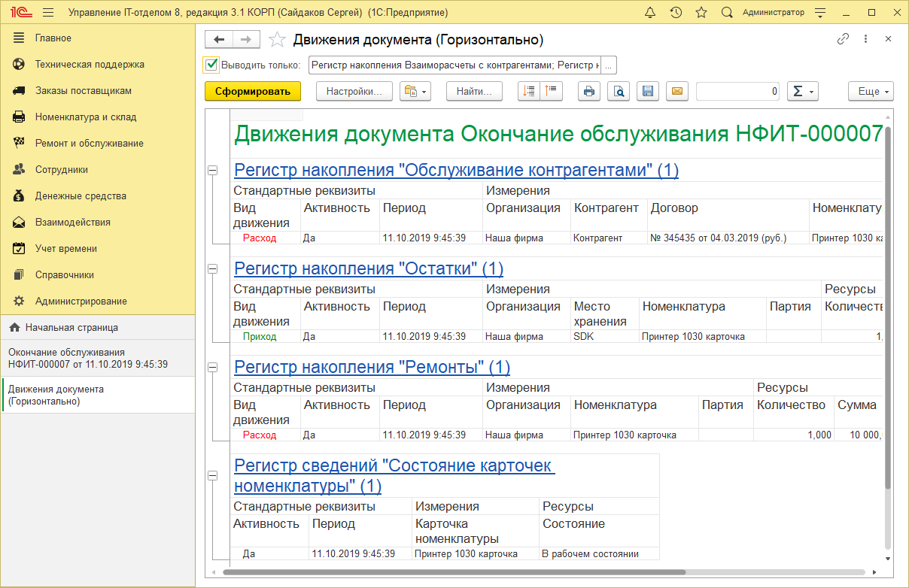Save the report using the diskette icon

tap(648, 91)
